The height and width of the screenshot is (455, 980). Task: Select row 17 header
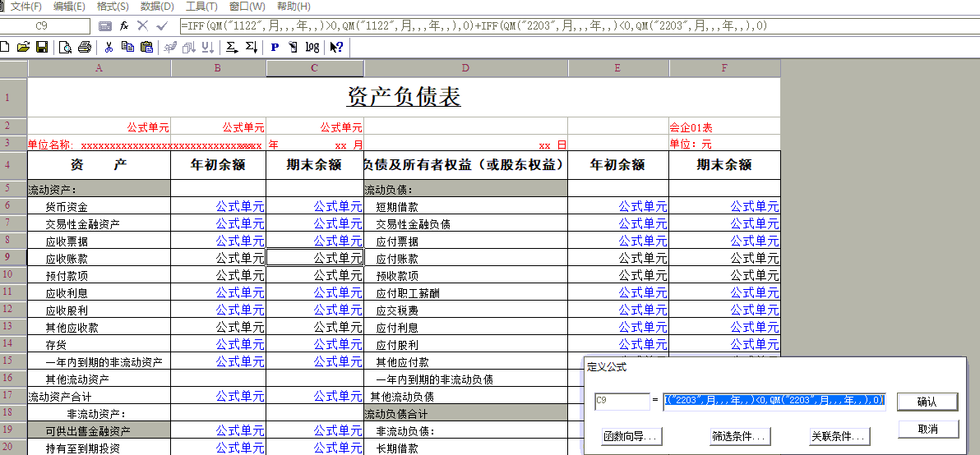(x=13, y=396)
